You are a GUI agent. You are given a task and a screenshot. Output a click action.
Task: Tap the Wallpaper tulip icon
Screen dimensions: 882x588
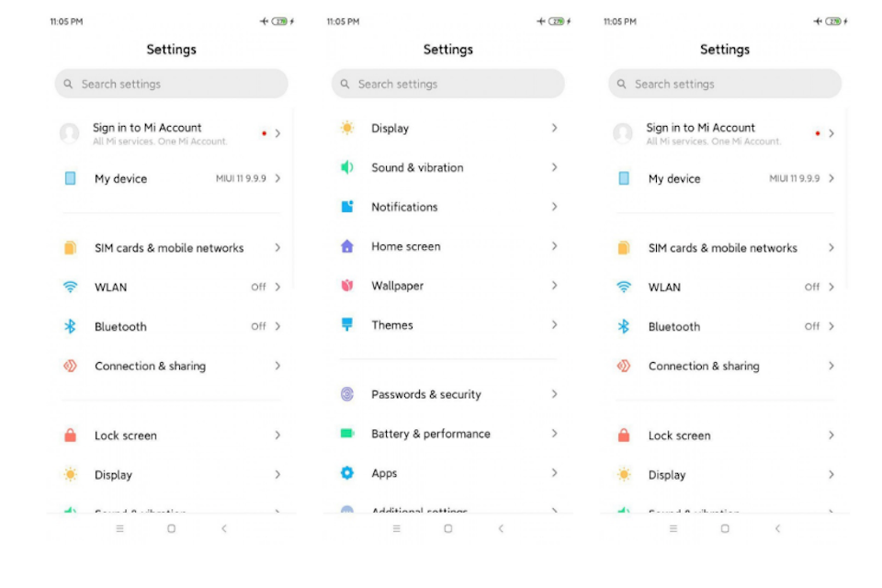tap(347, 286)
